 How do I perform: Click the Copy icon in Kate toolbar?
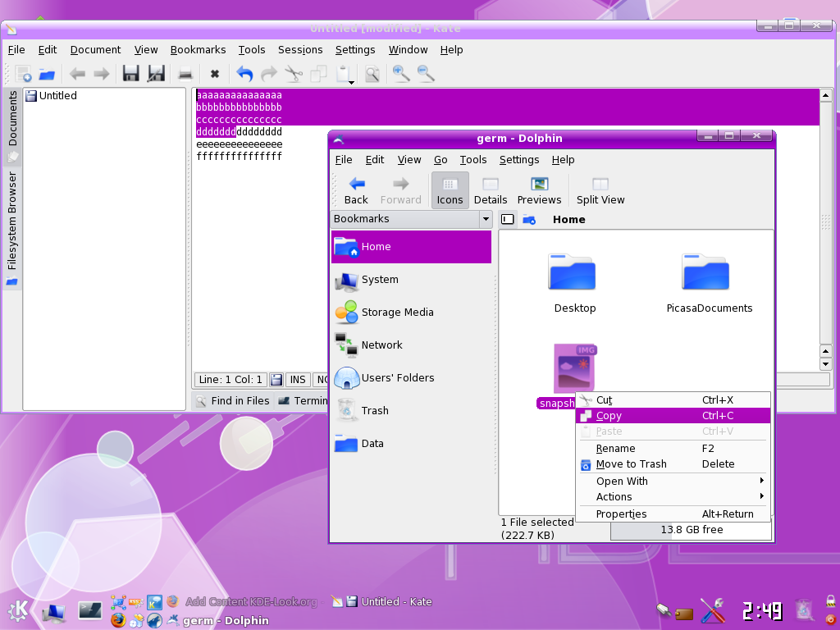[x=319, y=73]
